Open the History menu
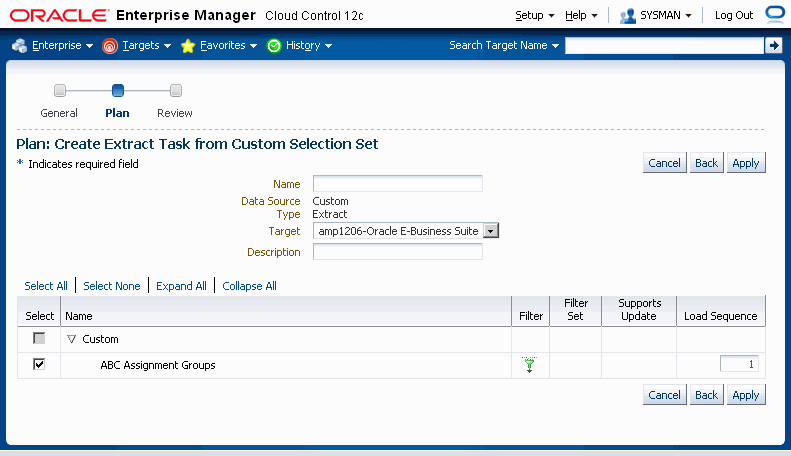The height and width of the screenshot is (456, 791). [x=309, y=45]
